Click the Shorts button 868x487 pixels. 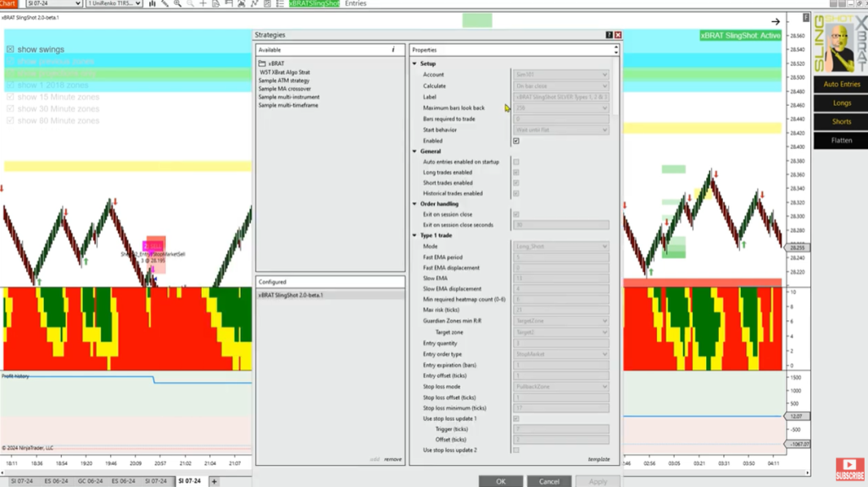(x=842, y=122)
